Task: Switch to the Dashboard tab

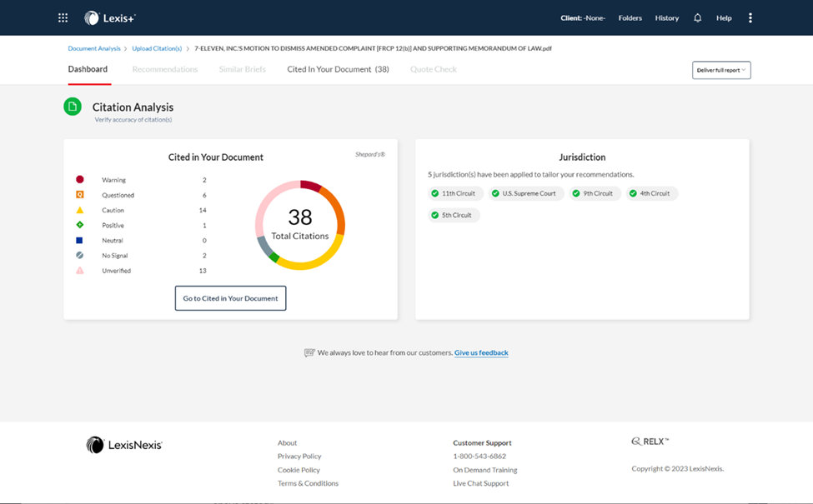Action: tap(88, 69)
